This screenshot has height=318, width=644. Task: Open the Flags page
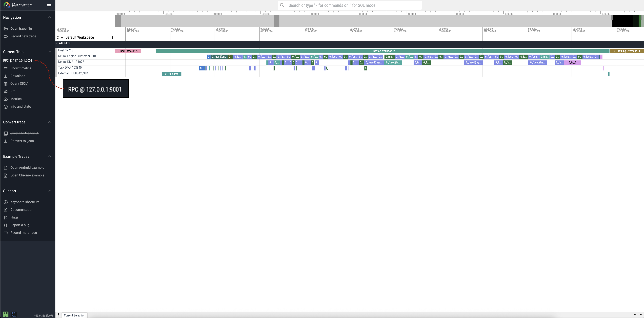pos(14,217)
